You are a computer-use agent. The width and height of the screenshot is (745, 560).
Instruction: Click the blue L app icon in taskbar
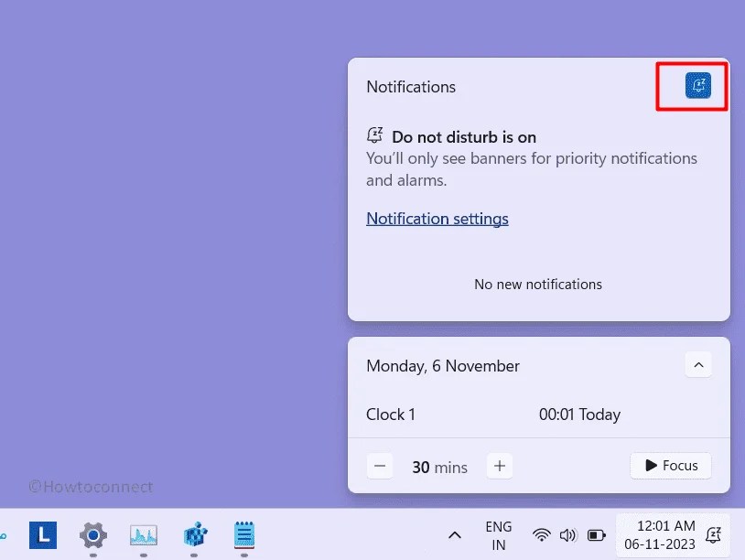(42, 534)
